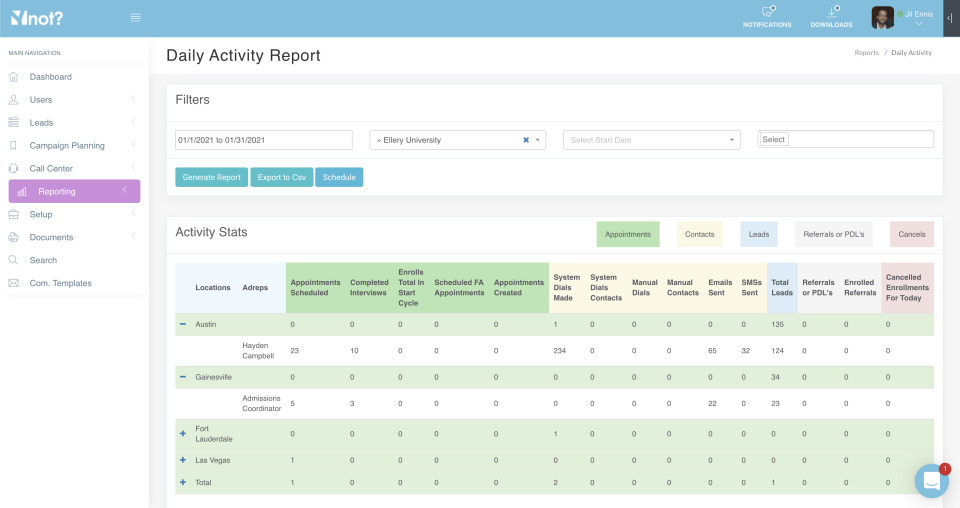Collapse the Gainesville location row

183,377
